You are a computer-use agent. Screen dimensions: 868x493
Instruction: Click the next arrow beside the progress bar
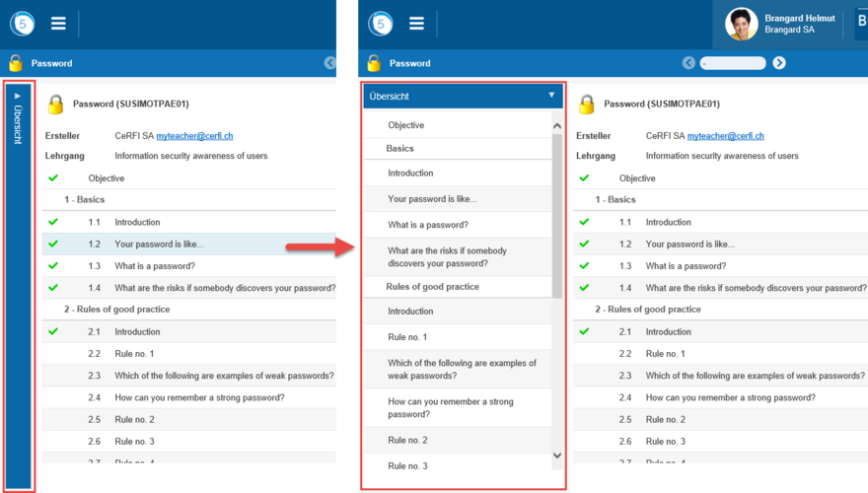click(779, 63)
